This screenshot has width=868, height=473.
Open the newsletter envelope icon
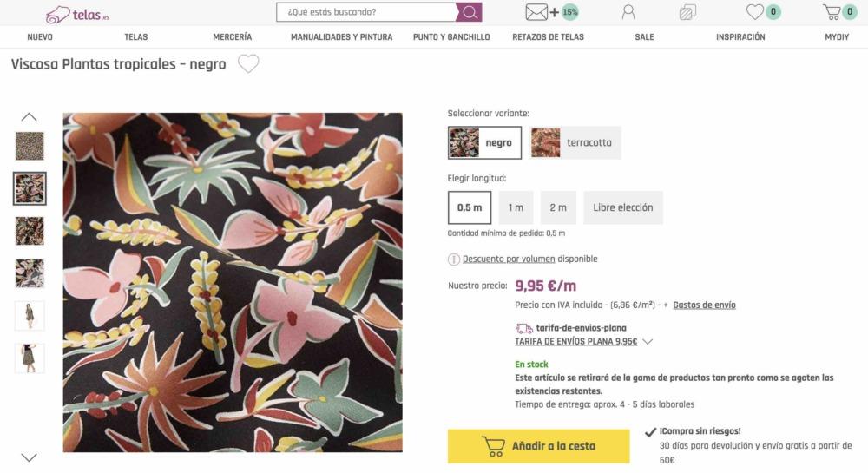537,12
